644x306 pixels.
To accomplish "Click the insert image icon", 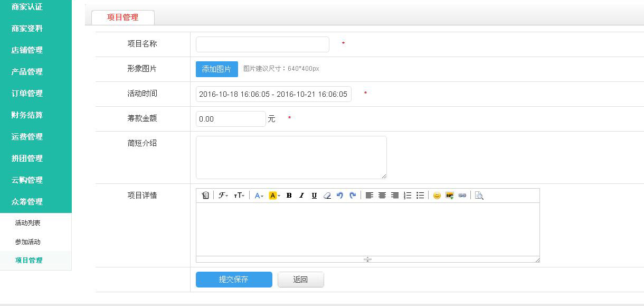I will [450, 196].
